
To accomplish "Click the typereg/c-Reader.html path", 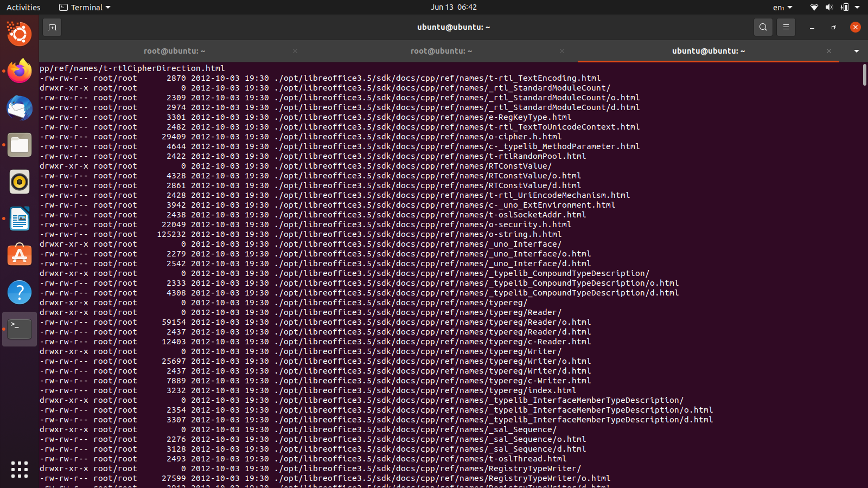I will (432, 342).
